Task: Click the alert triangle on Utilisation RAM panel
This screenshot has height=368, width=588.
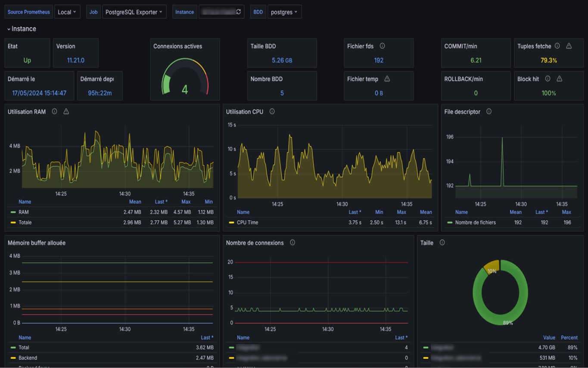Action: [66, 112]
